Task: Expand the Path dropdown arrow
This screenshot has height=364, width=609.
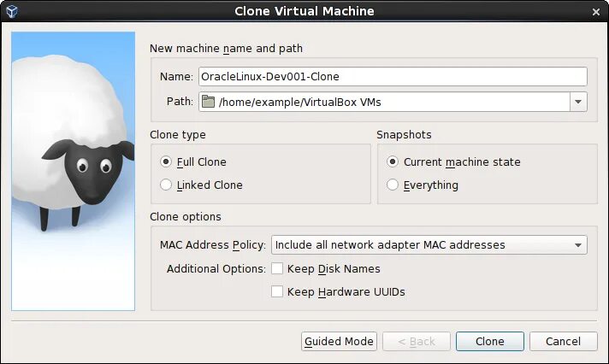Action: [x=578, y=102]
